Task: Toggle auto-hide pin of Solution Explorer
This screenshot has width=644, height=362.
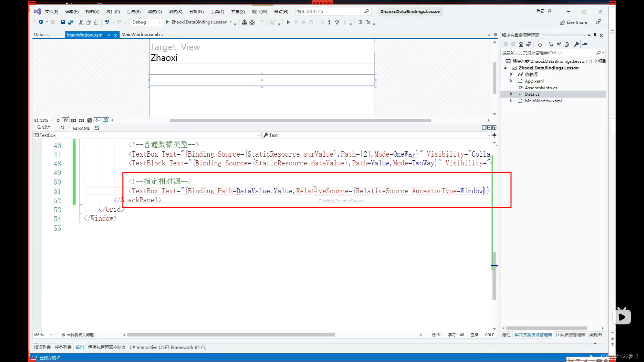Action: coord(595,35)
